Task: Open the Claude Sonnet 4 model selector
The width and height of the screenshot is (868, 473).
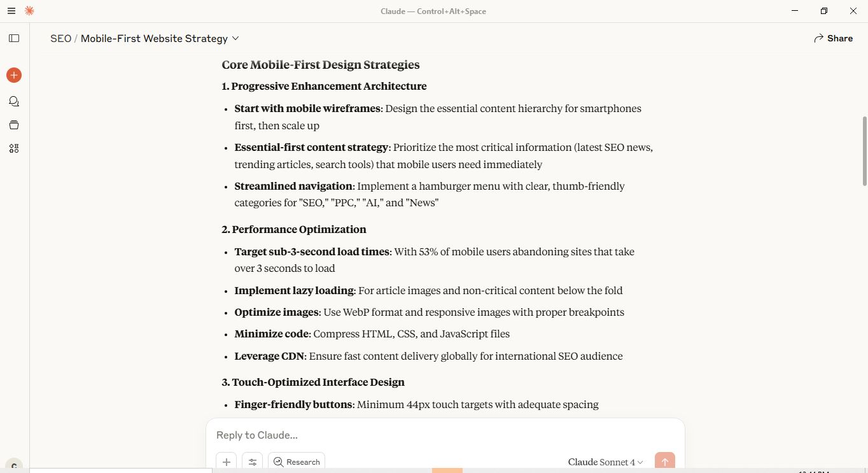Action: tap(603, 462)
